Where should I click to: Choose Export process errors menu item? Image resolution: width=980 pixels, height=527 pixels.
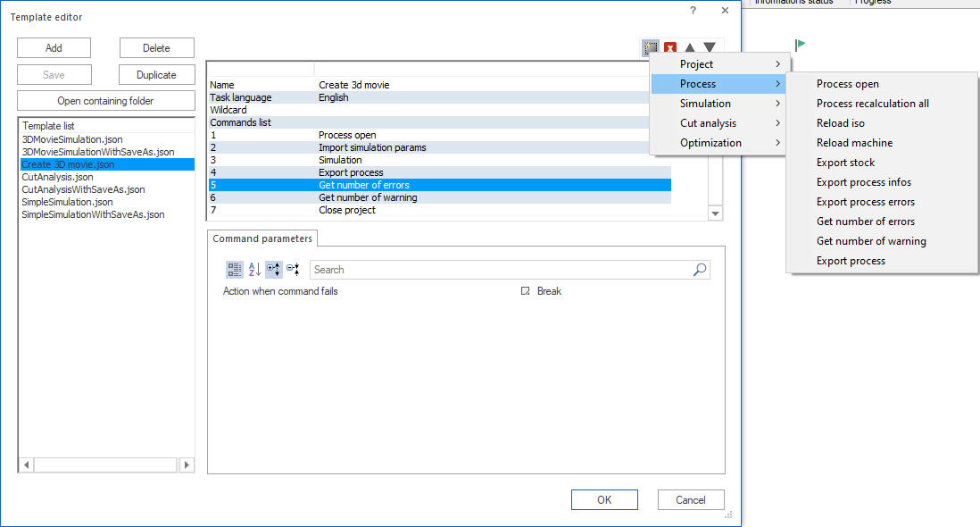coord(865,202)
